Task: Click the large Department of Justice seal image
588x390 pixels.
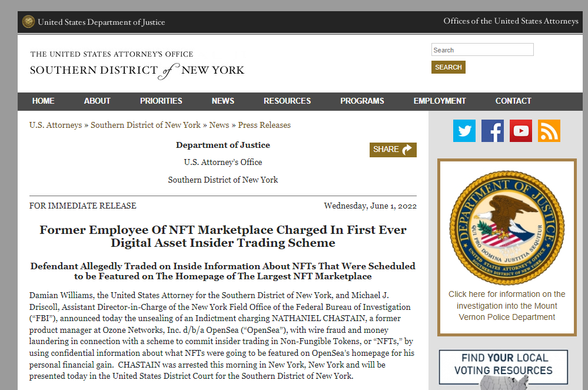Action: click(x=507, y=228)
